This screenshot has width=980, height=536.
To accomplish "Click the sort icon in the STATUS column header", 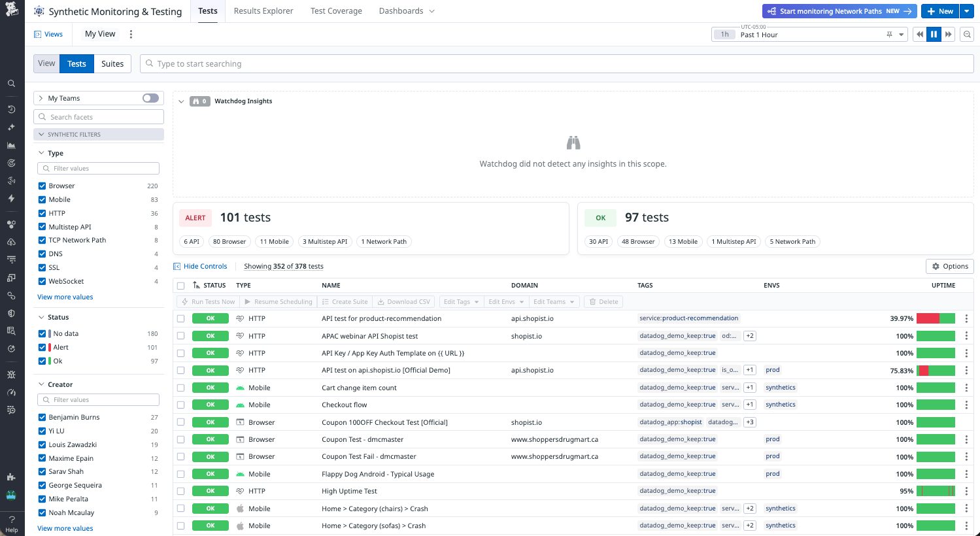I will (197, 285).
